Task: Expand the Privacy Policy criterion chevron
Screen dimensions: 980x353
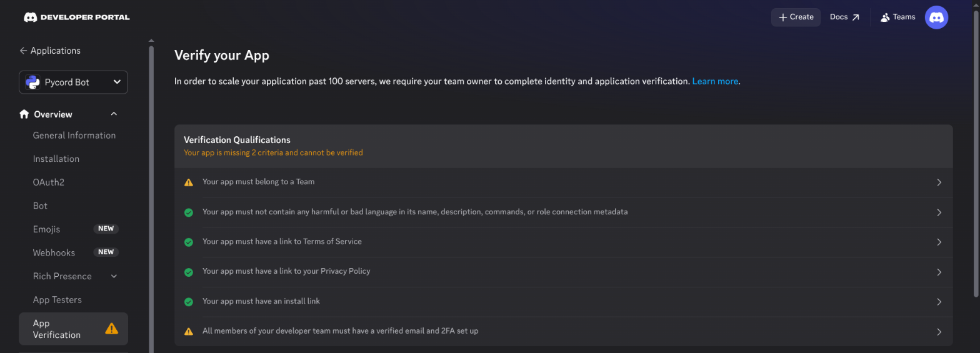Action: pos(939,272)
